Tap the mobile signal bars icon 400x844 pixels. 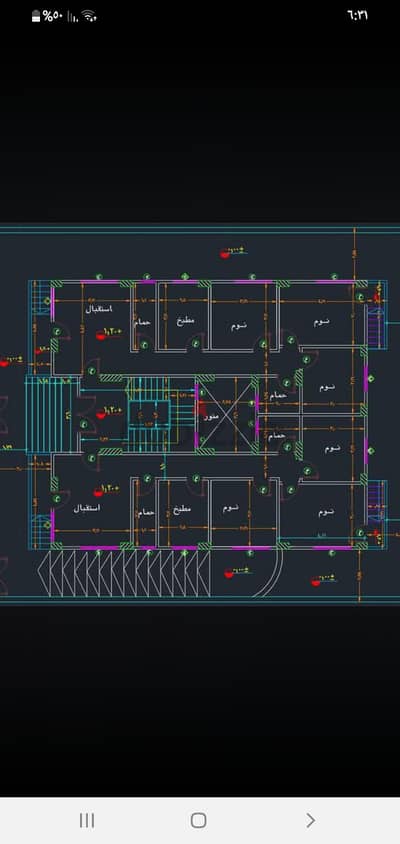73,17
